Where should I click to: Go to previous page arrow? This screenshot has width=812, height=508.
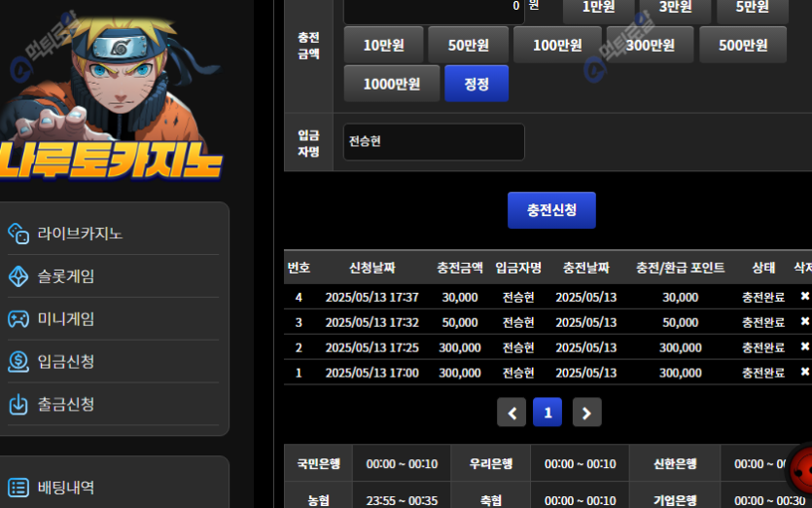(512, 412)
